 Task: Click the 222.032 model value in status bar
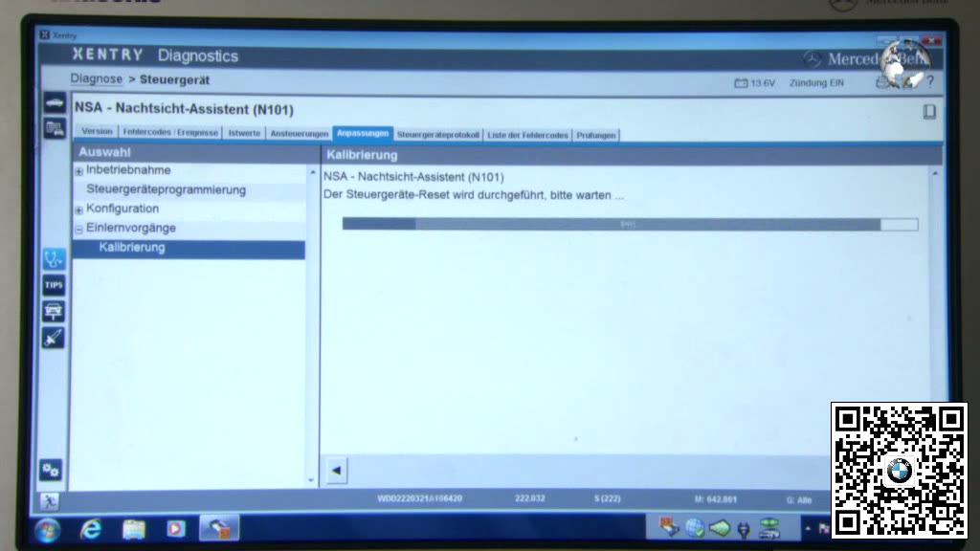click(x=529, y=498)
